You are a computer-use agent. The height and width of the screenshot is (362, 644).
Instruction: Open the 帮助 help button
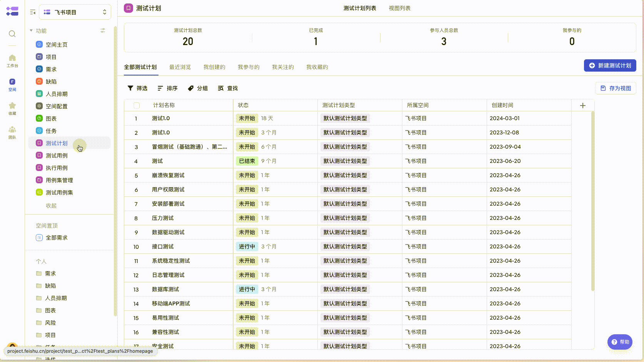click(x=620, y=342)
